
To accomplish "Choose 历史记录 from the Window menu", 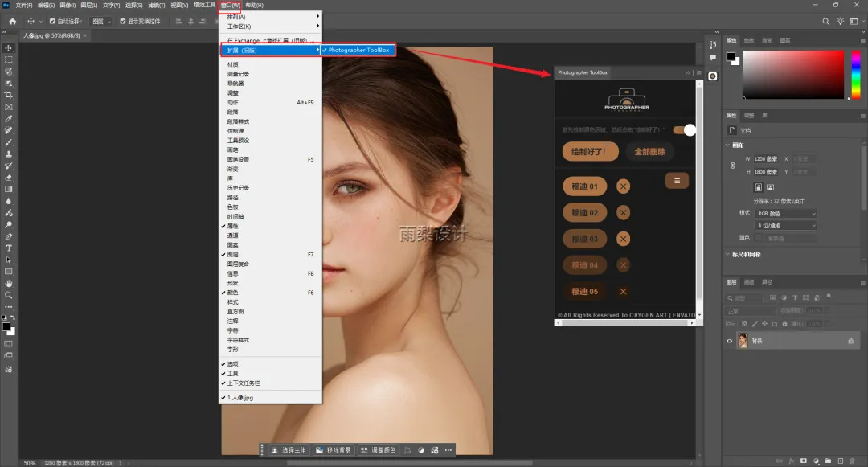I will [271, 188].
